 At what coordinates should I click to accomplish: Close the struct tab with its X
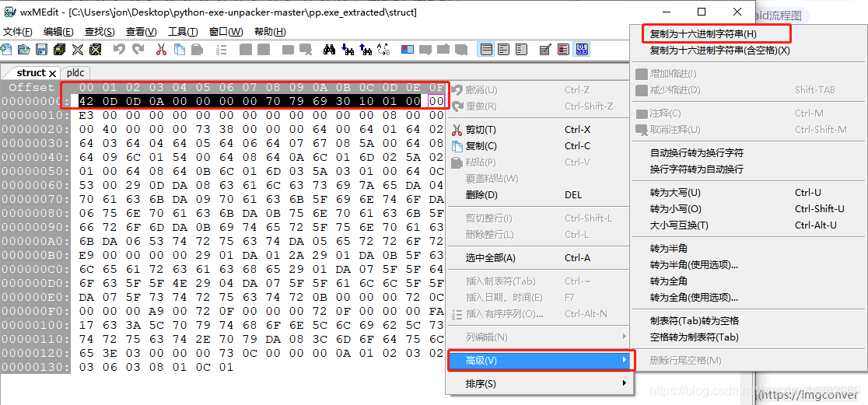53,73
